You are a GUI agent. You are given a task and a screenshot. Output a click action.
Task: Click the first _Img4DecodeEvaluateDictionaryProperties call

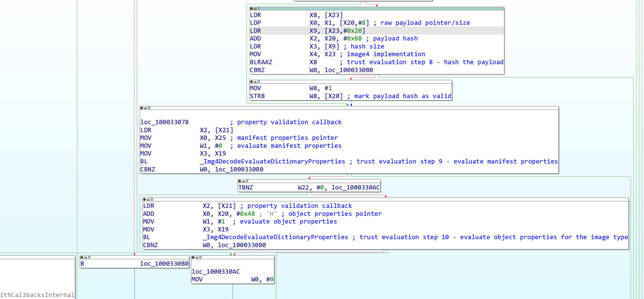[272, 162]
